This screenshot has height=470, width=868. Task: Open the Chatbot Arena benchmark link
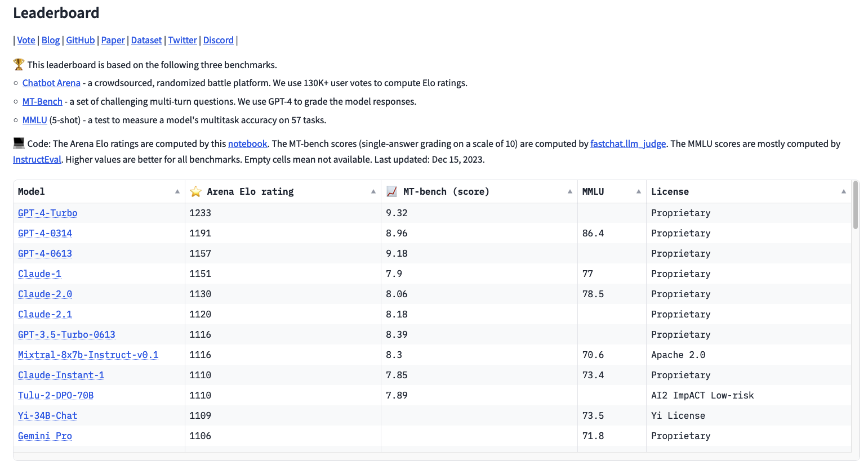click(x=51, y=83)
